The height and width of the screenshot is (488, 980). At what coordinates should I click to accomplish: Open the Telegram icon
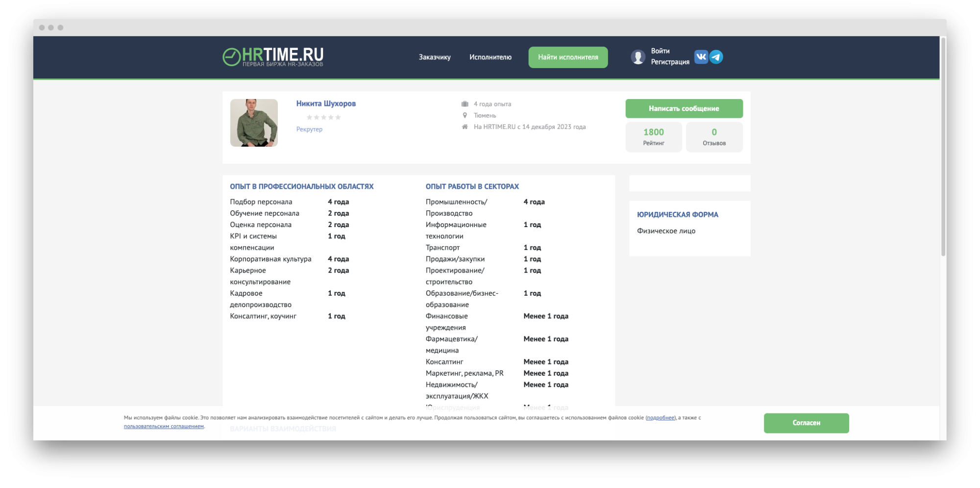coord(717,57)
